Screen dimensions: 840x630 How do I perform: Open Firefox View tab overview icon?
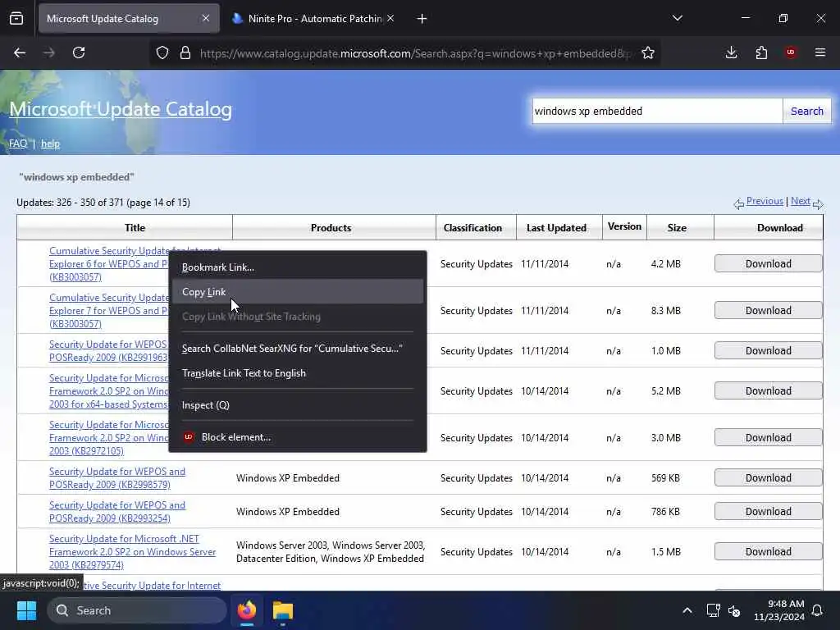(x=16, y=19)
